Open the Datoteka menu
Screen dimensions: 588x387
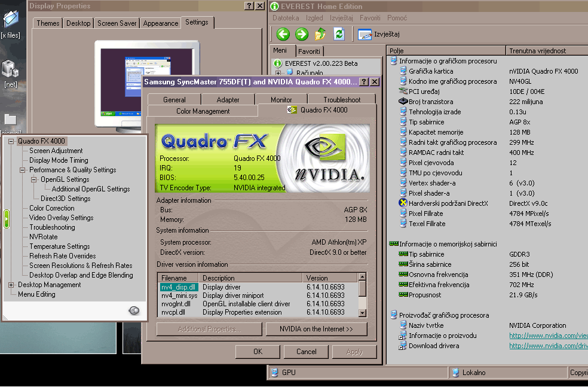[x=285, y=19]
